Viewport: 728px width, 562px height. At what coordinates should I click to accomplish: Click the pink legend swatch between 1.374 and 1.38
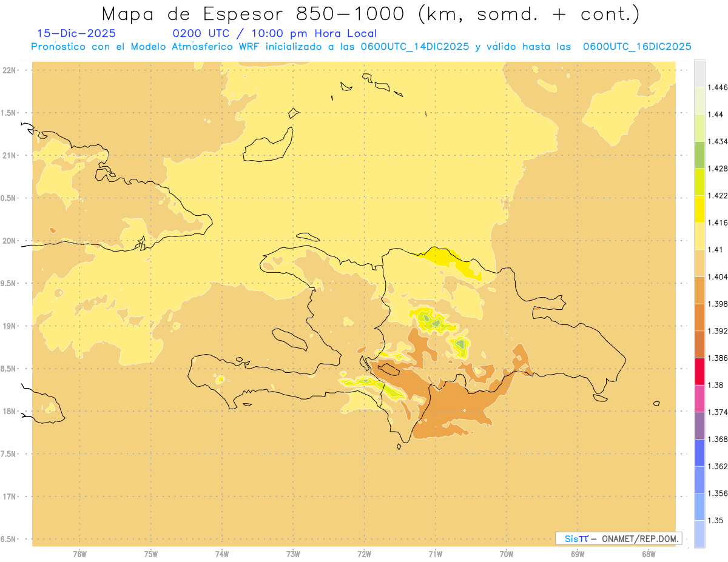tap(699, 398)
